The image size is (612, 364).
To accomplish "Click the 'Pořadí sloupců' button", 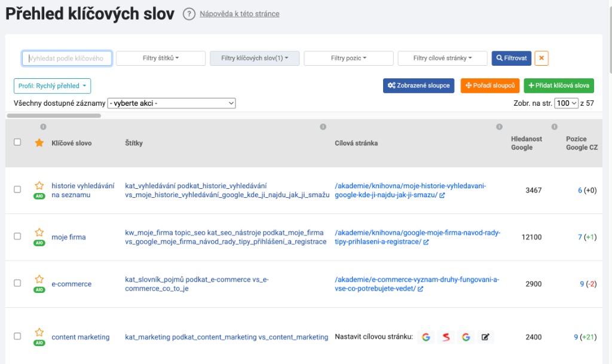I will click(490, 85).
